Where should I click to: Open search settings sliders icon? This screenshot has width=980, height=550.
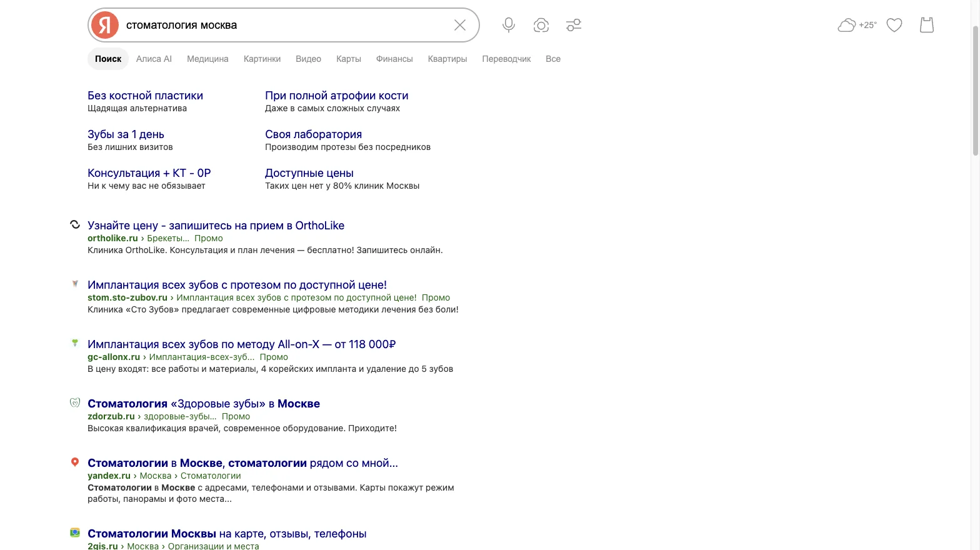coord(574,25)
